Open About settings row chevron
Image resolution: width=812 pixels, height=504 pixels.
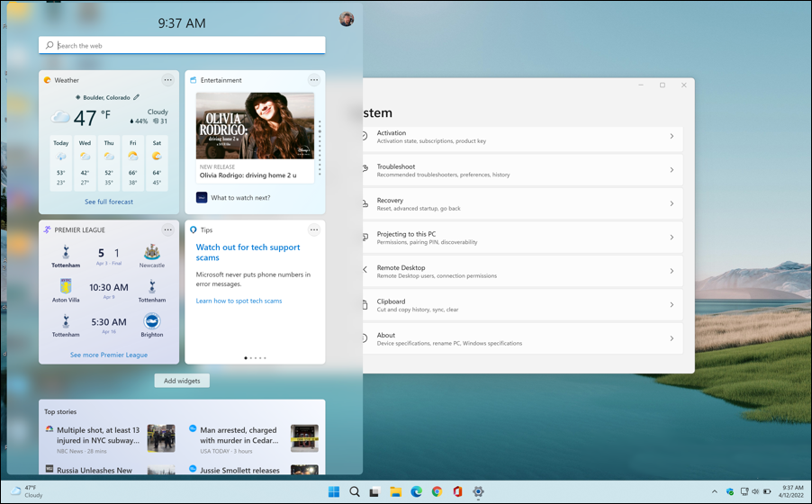672,338
